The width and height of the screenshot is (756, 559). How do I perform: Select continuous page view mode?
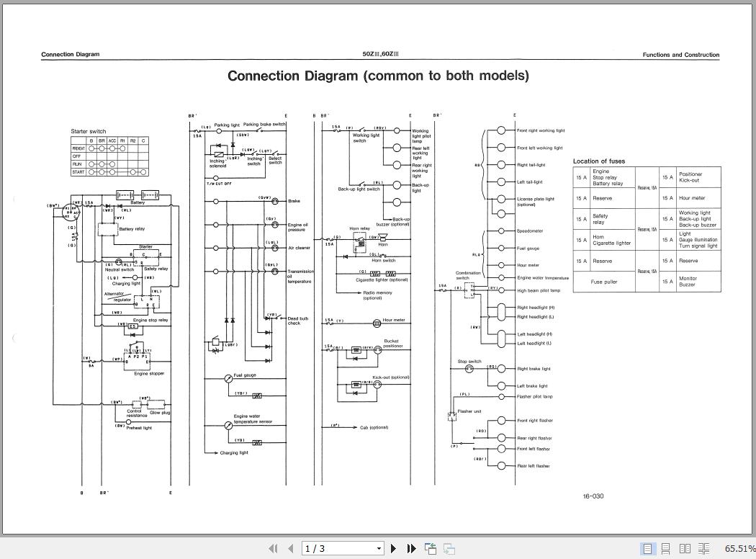pyautogui.click(x=666, y=548)
